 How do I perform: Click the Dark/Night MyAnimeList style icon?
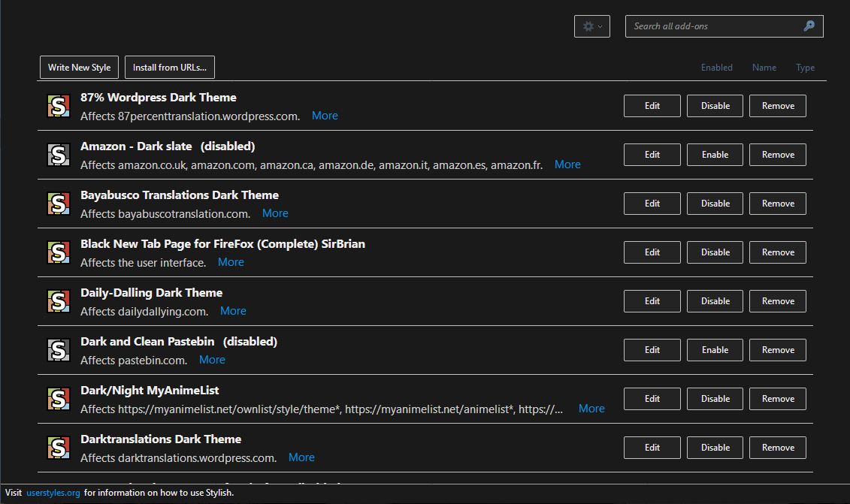point(59,398)
